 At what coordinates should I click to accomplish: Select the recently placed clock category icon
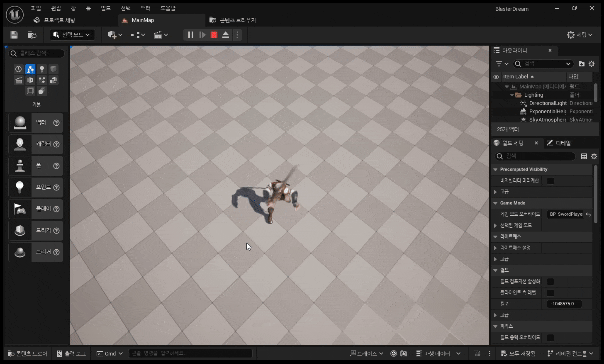[18, 69]
